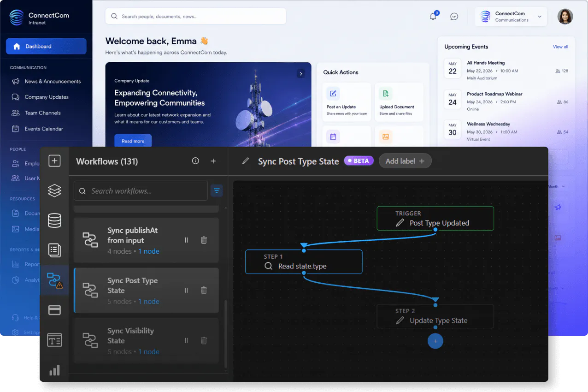Click the BETA badge
588x392 pixels.
[x=359, y=160]
